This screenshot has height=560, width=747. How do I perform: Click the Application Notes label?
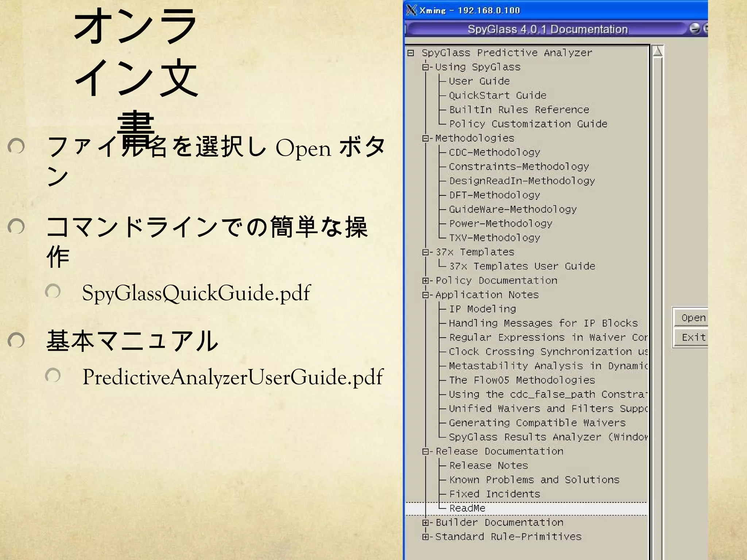[487, 295]
